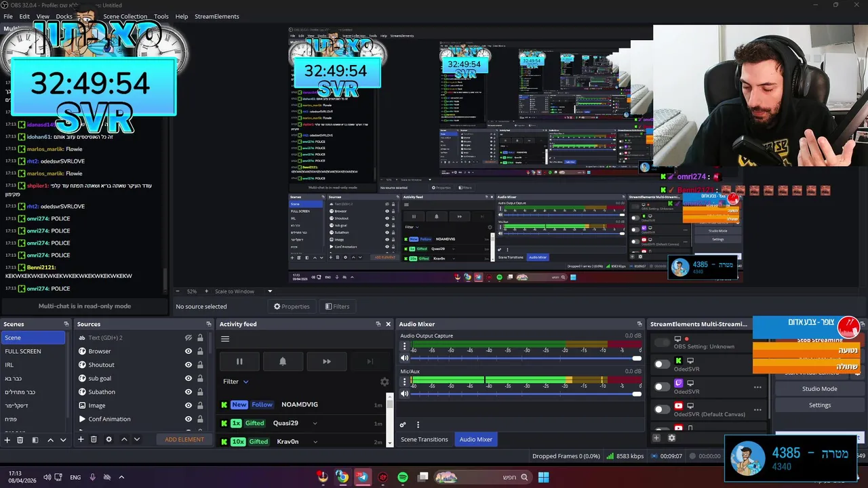This screenshot has width=868, height=488.
Task: Open source Properties button
Action: click(x=292, y=306)
